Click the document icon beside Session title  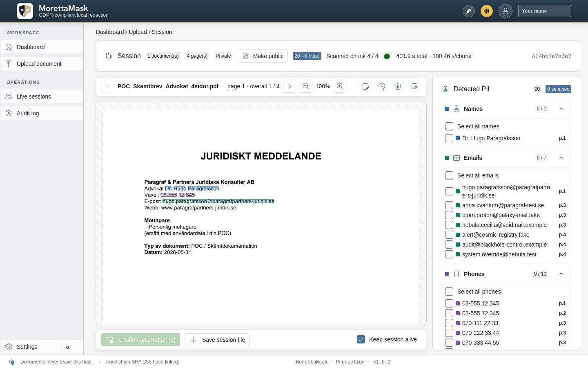109,56
